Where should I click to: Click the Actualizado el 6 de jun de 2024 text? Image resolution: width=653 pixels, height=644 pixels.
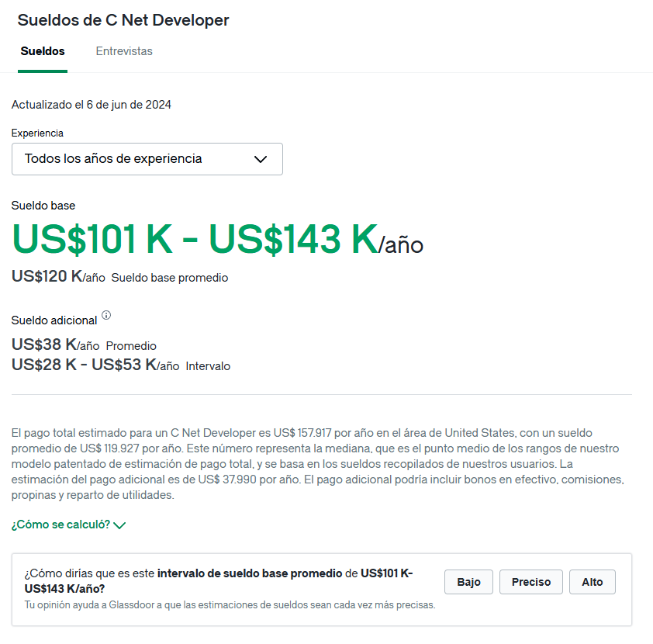click(x=92, y=105)
